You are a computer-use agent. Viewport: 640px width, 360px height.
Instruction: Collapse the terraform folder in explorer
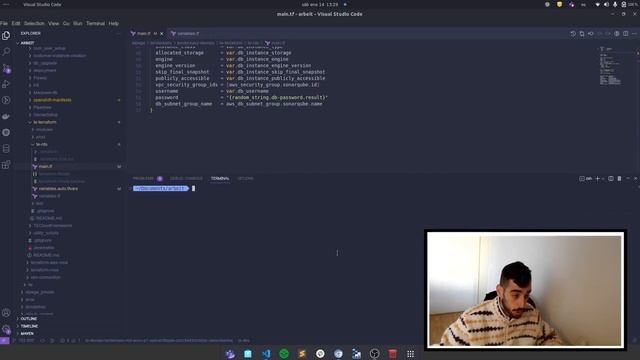point(45,122)
